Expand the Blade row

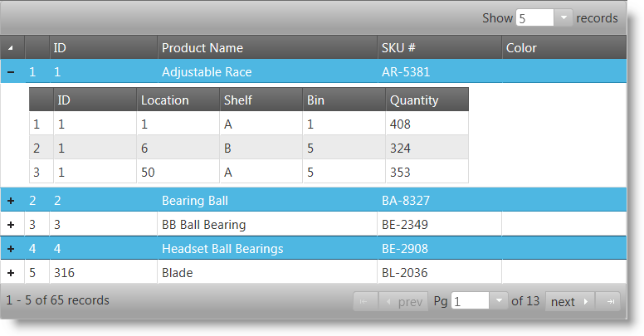tap(11, 273)
